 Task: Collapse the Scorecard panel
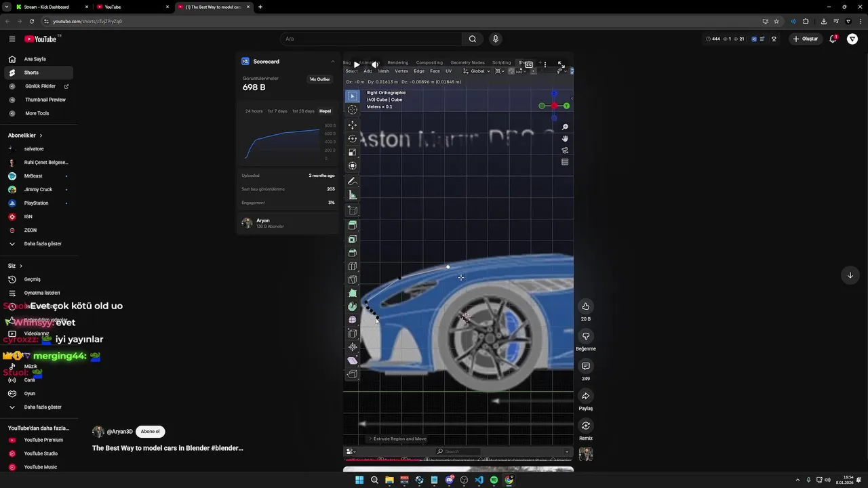coord(332,62)
